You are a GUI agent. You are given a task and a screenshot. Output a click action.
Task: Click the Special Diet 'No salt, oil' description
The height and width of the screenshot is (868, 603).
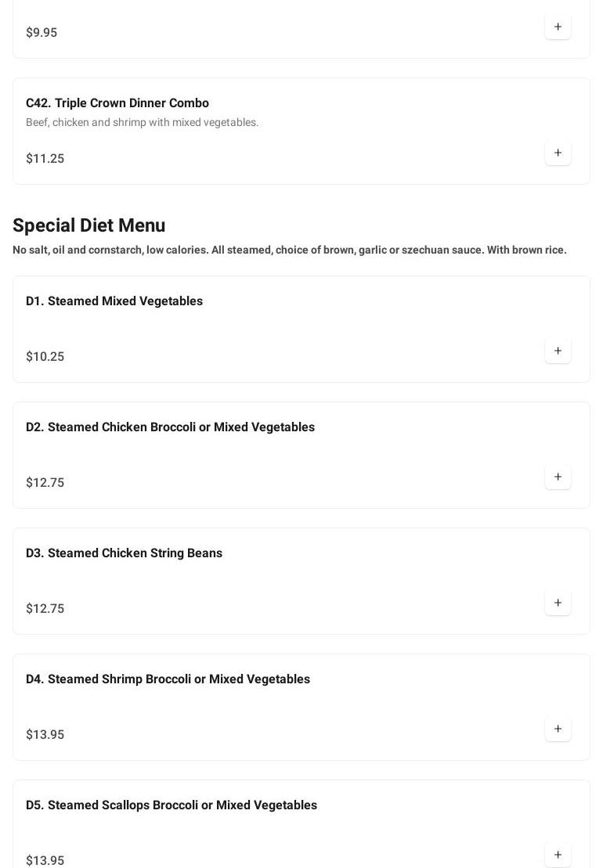(290, 250)
